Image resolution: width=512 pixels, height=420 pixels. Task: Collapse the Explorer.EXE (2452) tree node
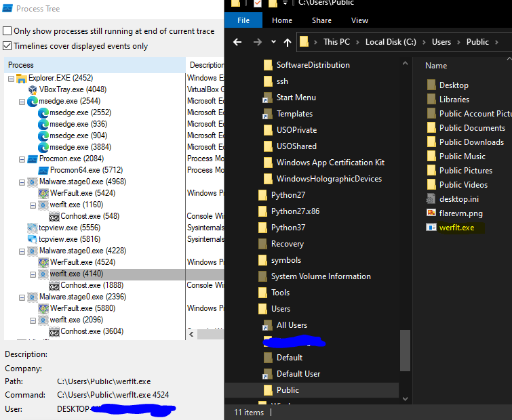(11, 79)
